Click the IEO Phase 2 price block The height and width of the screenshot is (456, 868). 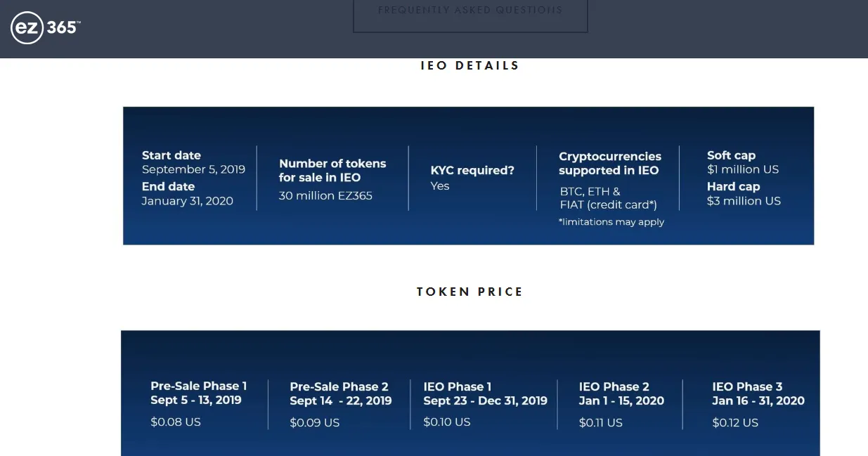click(x=621, y=405)
